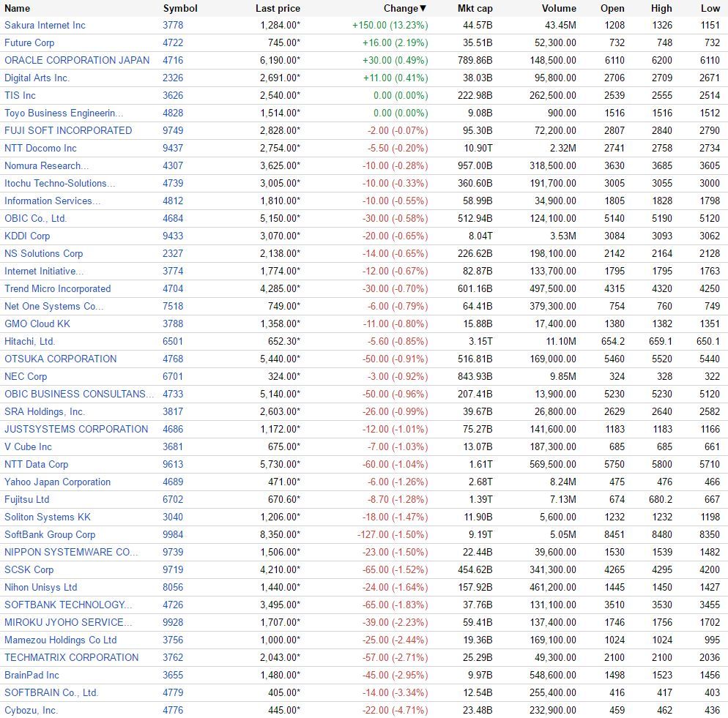Open the Nomura Research... link

coord(46,165)
